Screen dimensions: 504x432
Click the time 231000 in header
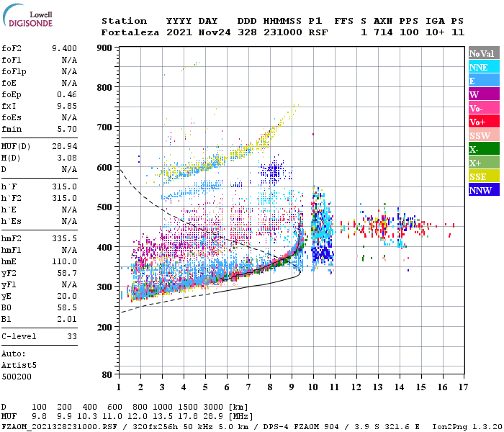coord(283,32)
